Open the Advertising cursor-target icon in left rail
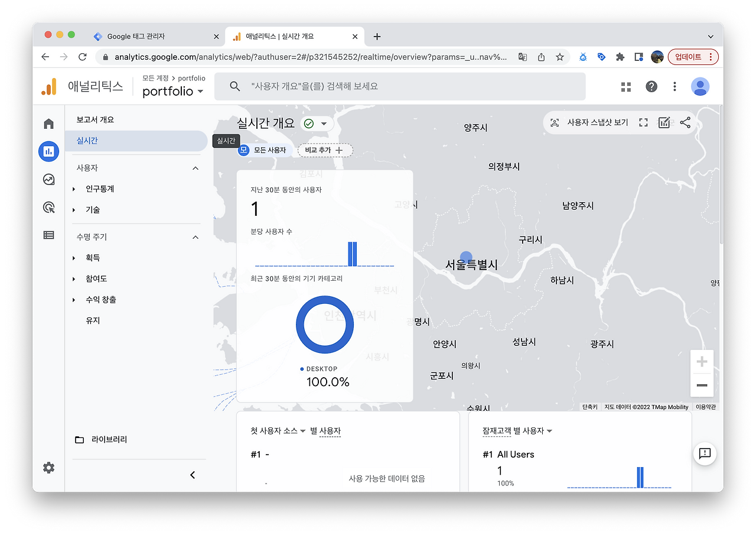 coord(48,207)
